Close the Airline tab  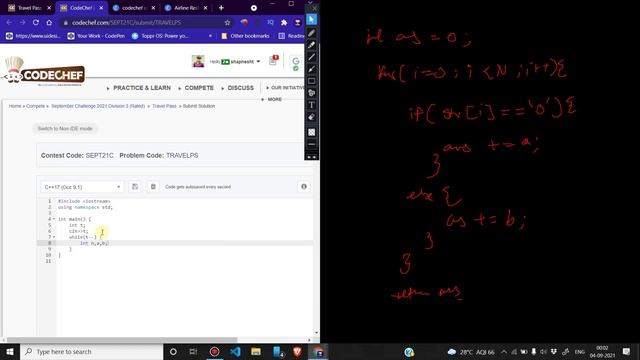[205, 8]
